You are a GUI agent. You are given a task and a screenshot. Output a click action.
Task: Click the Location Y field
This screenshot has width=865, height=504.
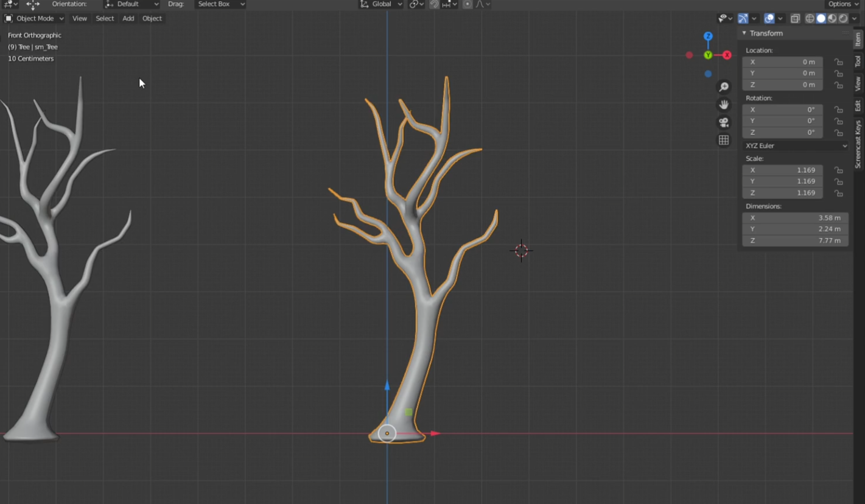[x=783, y=73]
